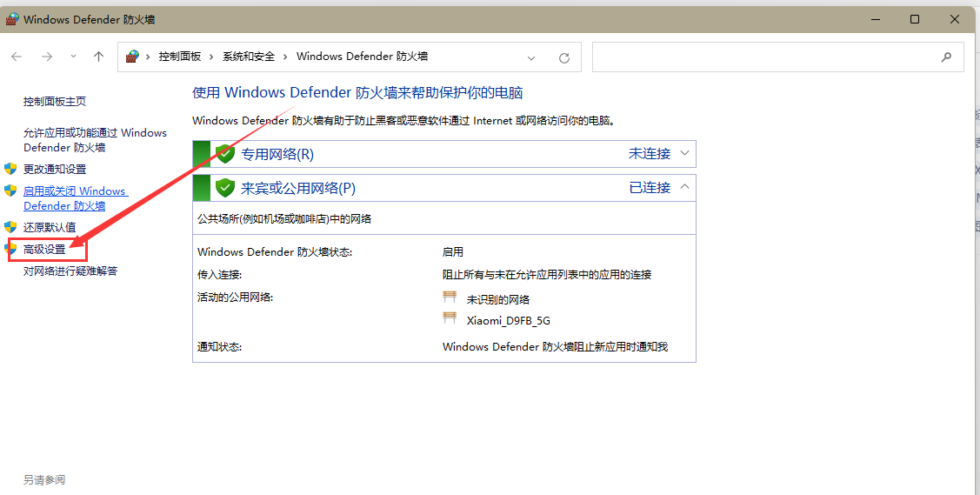Open 控制面板 breadcrumb
980x495 pixels.
click(180, 57)
